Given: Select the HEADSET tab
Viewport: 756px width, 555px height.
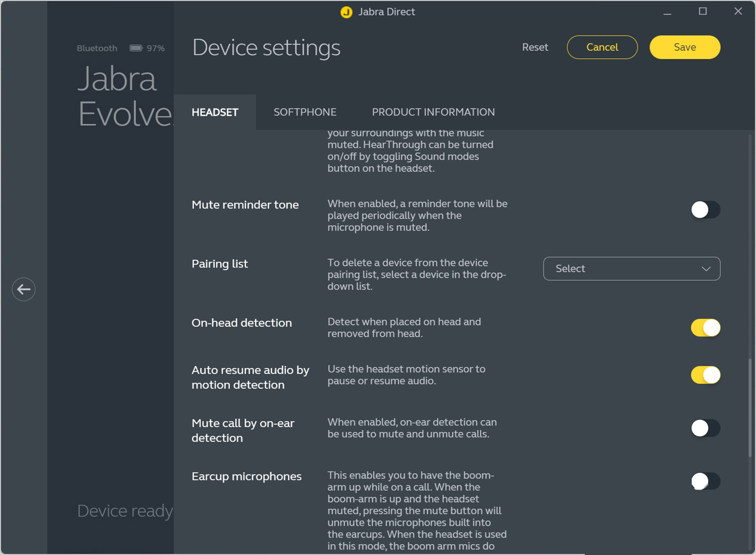Looking at the screenshot, I should click(215, 112).
